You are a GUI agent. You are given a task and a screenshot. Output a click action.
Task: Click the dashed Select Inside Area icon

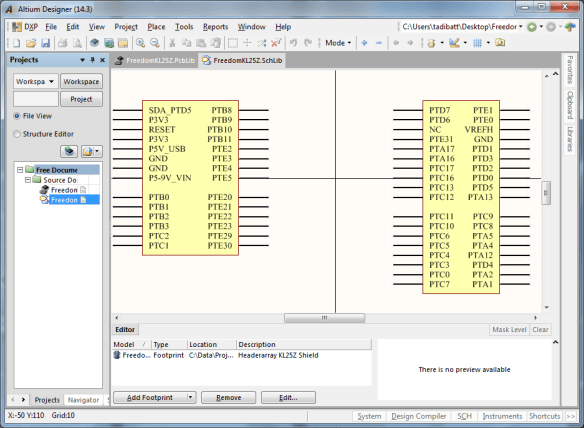233,43
